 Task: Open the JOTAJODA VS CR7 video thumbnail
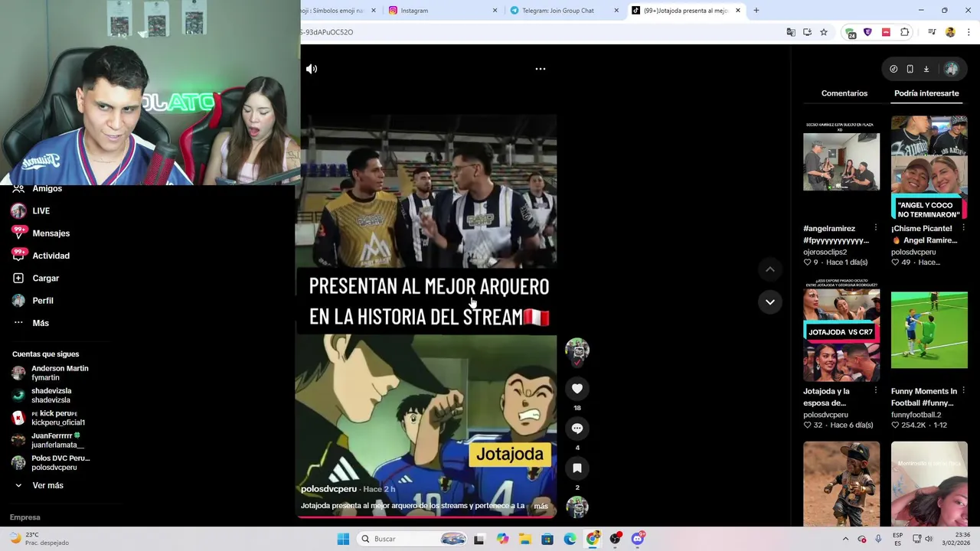pos(841,331)
